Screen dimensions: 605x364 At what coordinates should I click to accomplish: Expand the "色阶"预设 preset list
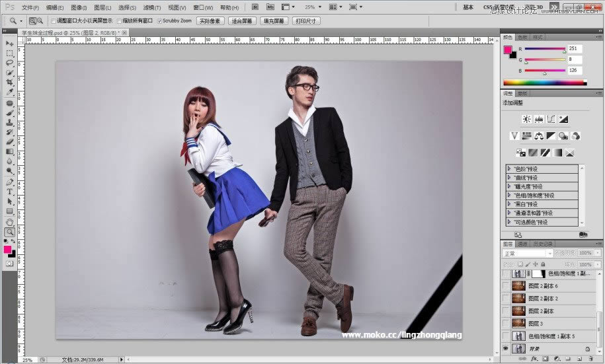(x=509, y=169)
